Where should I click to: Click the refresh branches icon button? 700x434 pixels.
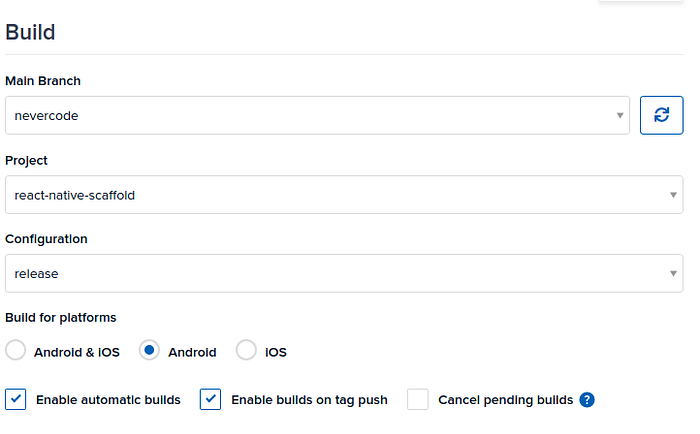661,115
